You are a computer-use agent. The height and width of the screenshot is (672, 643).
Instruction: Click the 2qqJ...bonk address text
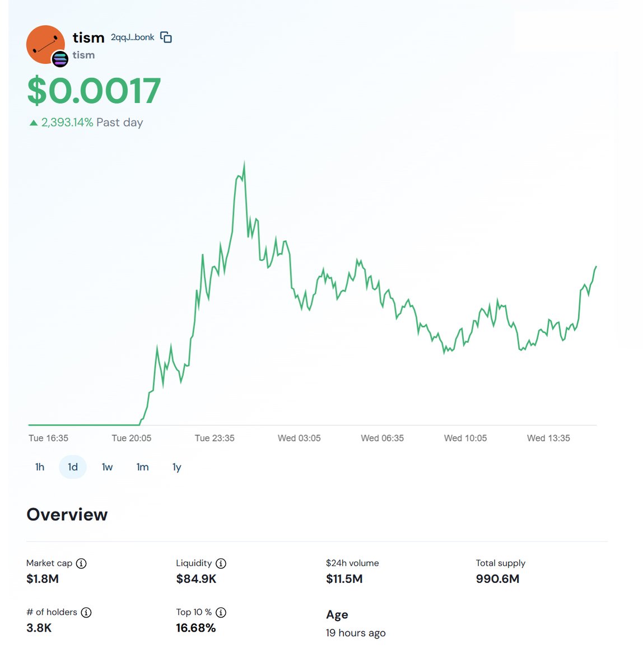tap(133, 38)
